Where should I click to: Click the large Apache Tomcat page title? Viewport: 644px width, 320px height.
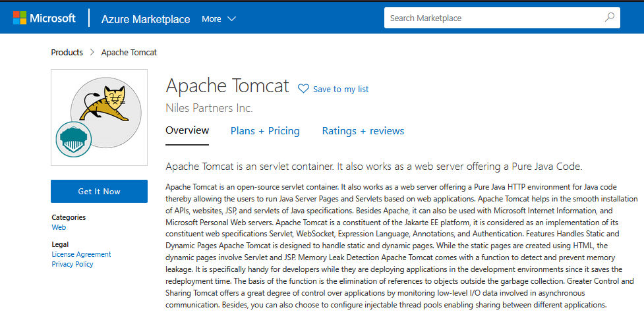click(x=227, y=86)
